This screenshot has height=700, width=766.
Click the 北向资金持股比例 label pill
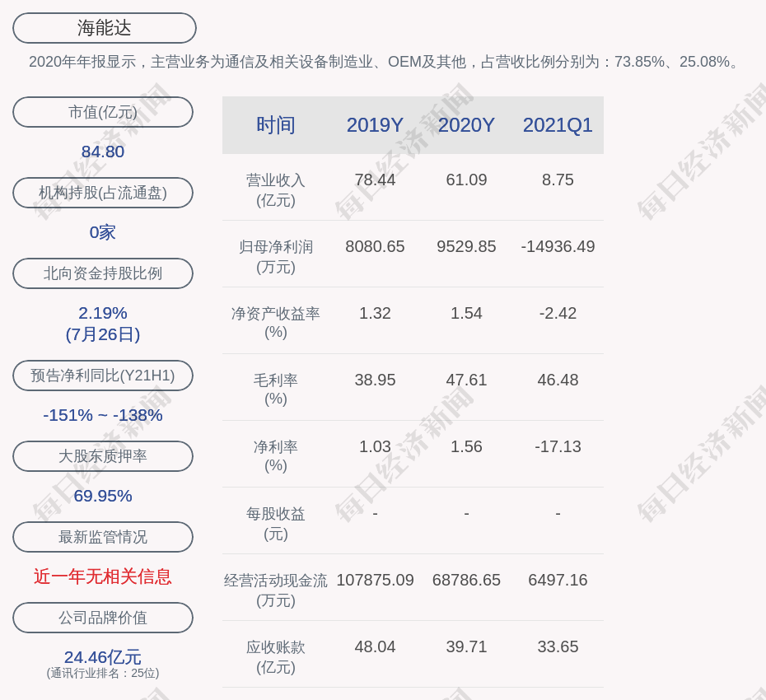[x=103, y=273]
